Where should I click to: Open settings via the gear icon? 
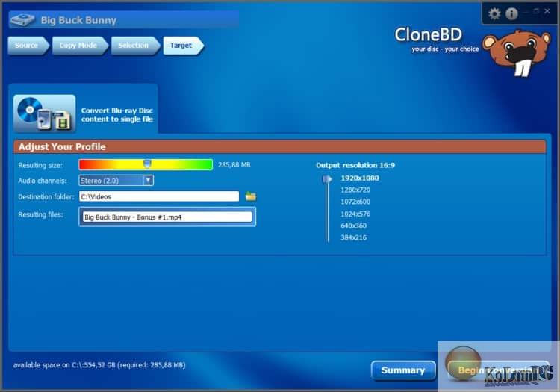coord(494,14)
